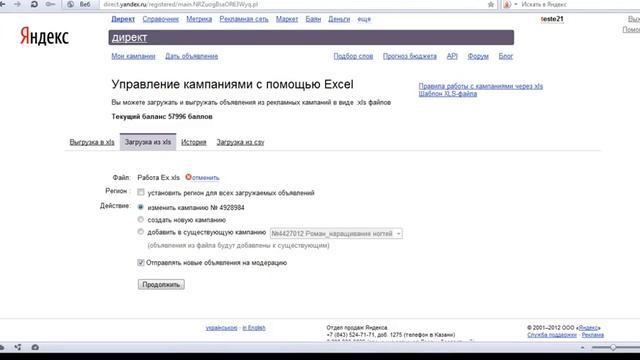Toggle Отправлять новые объявления на модерацию
The width and height of the screenshot is (640, 360).
click(141, 262)
